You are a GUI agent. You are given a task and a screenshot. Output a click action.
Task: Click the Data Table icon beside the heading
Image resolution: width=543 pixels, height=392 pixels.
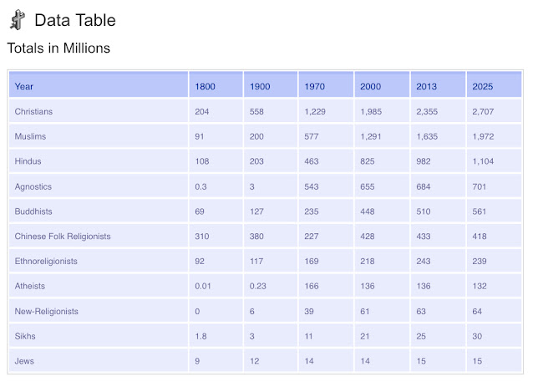pos(16,21)
